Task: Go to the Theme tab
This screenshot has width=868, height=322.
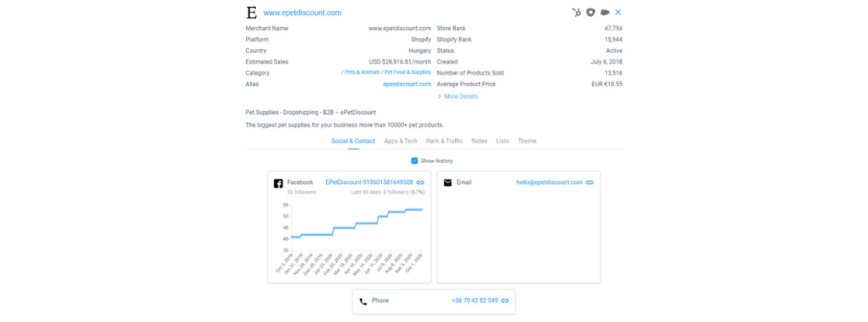Action: 527,141
